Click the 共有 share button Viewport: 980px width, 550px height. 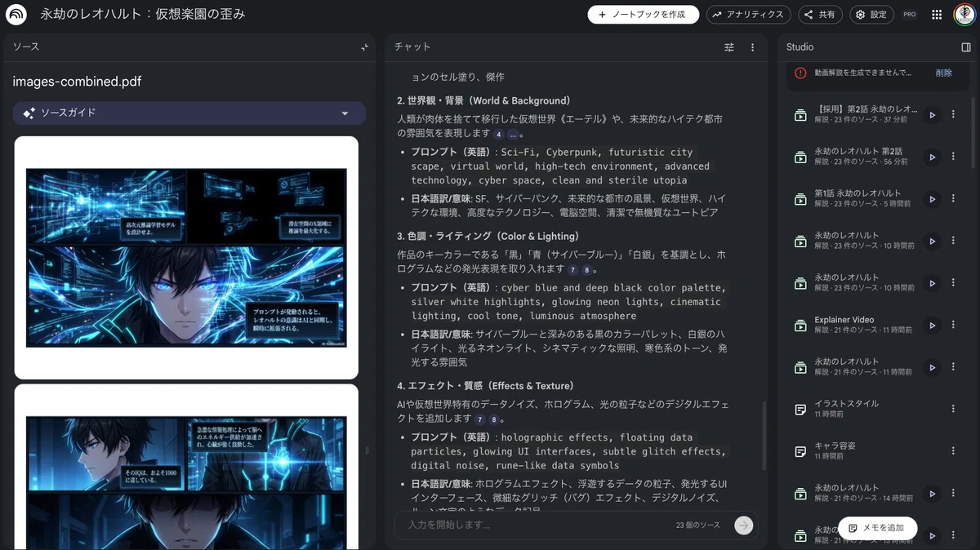click(x=820, y=15)
